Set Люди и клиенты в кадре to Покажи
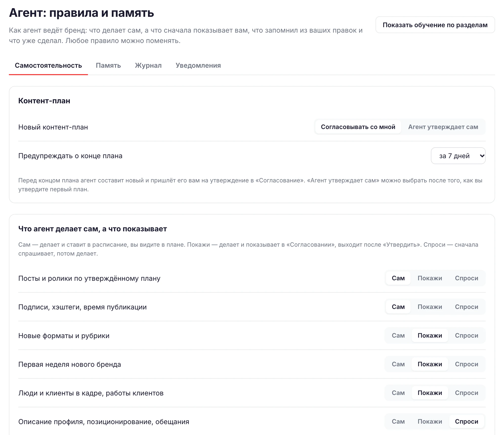This screenshot has height=435, width=504. tap(430, 393)
